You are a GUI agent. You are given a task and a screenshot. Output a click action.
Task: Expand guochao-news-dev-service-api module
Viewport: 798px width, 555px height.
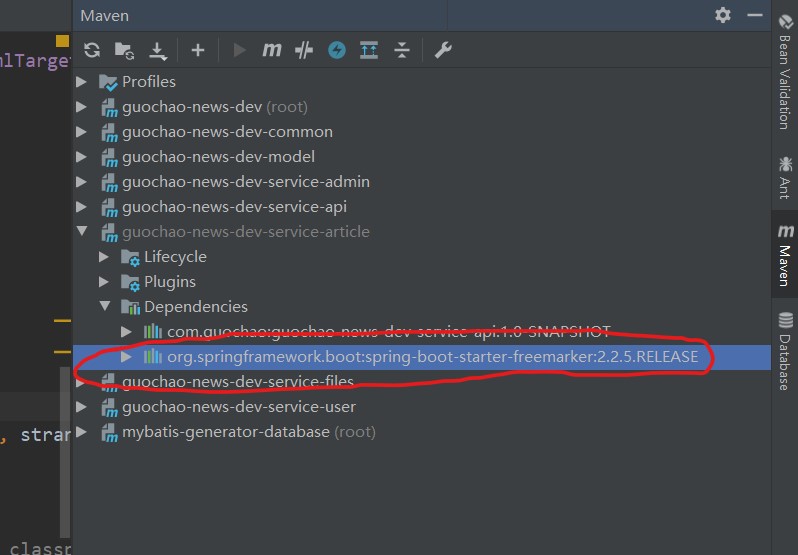coord(81,206)
